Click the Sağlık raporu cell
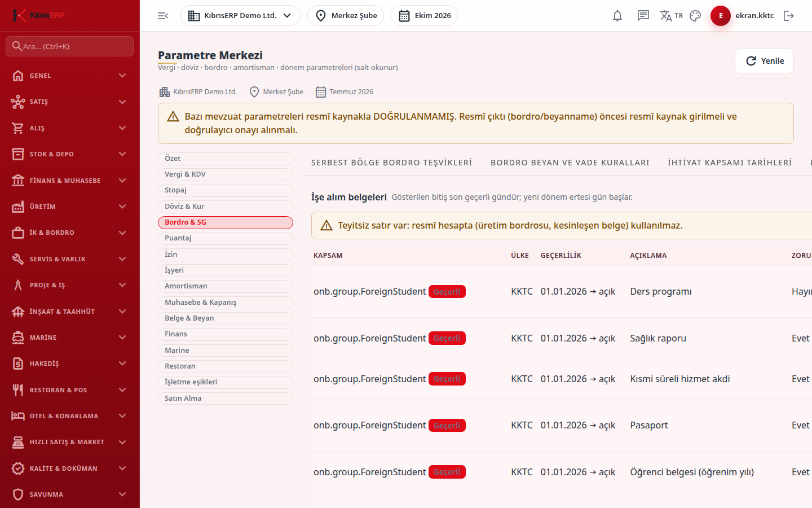812x508 pixels. pyautogui.click(x=658, y=339)
